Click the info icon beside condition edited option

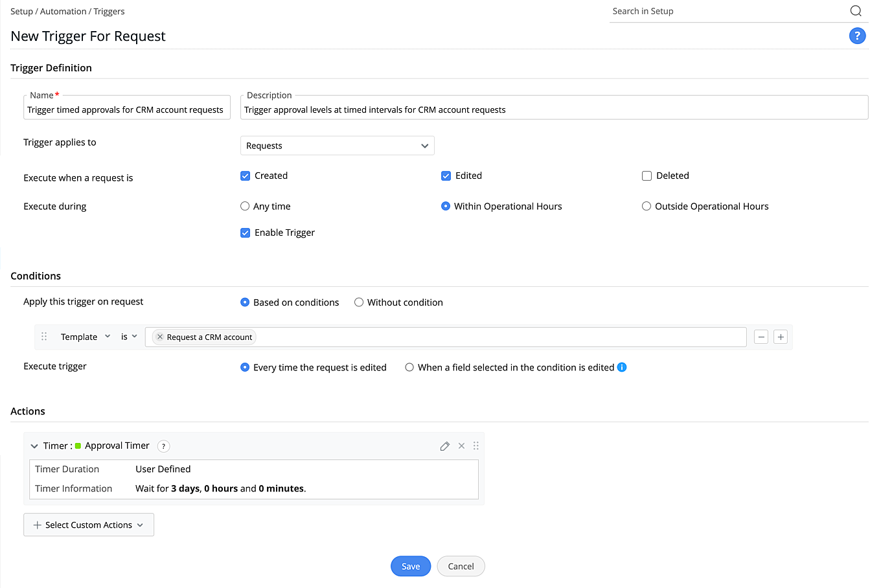622,367
